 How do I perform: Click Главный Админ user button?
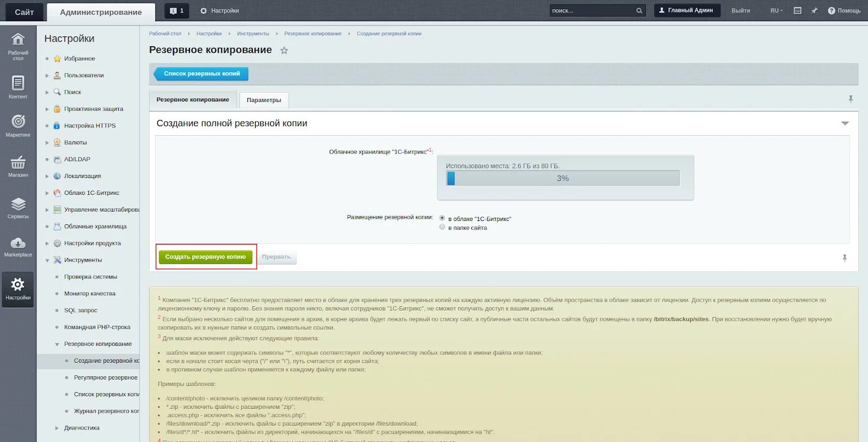point(687,10)
